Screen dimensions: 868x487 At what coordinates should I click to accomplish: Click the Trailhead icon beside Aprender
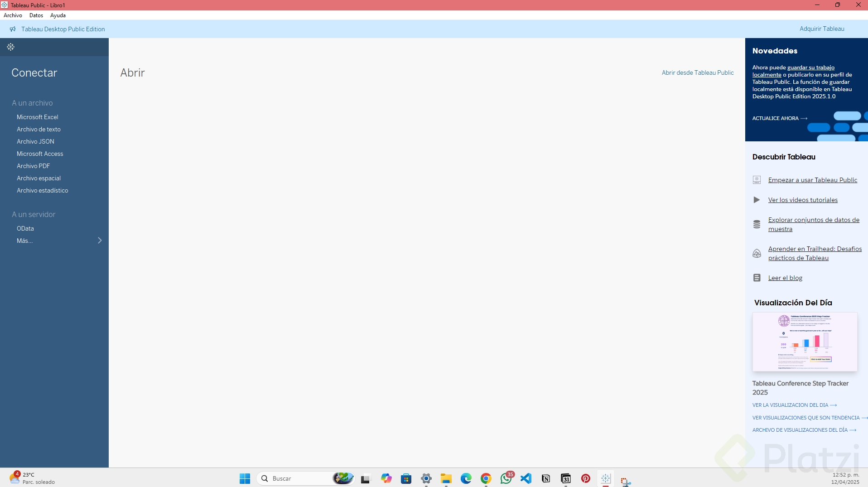pos(757,253)
